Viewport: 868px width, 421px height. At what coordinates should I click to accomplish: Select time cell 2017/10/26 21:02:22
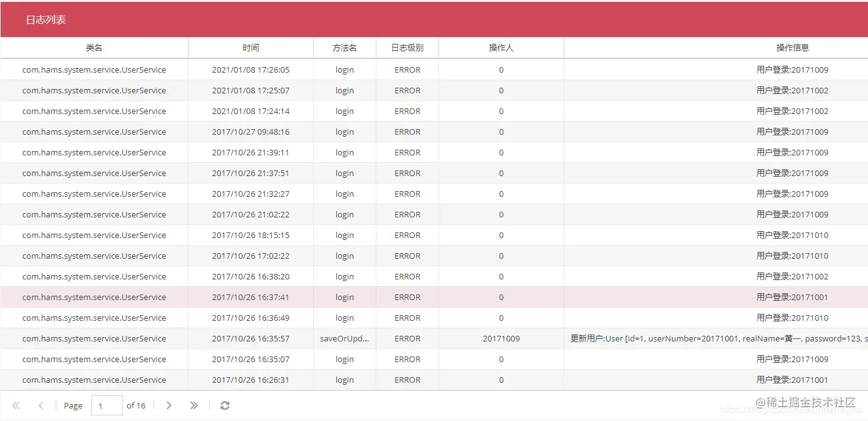tap(251, 214)
